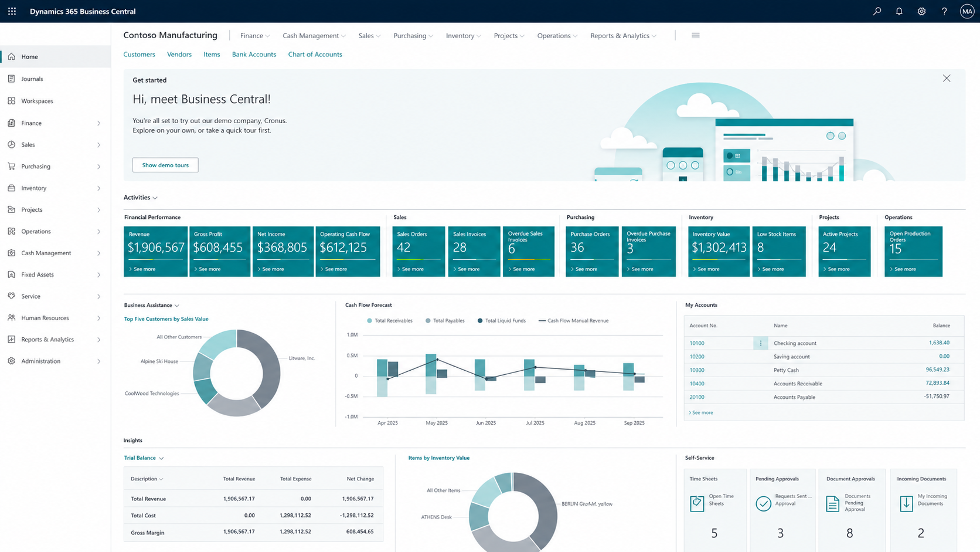Open the app launcher waffle icon
The height and width of the screenshot is (552, 980).
click(x=12, y=11)
